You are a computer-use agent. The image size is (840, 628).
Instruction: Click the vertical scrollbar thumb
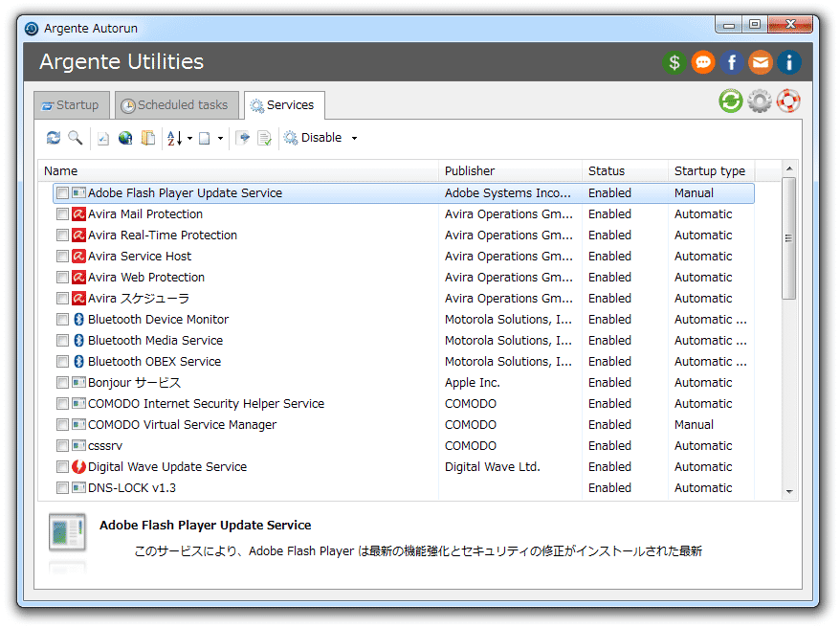pyautogui.click(x=788, y=238)
